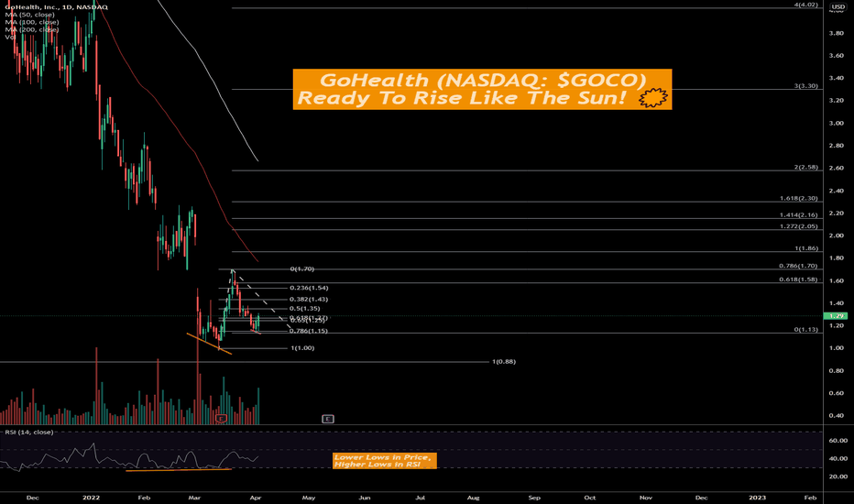
Task: Click the 2022 label on the time axis
Action: 91,498
